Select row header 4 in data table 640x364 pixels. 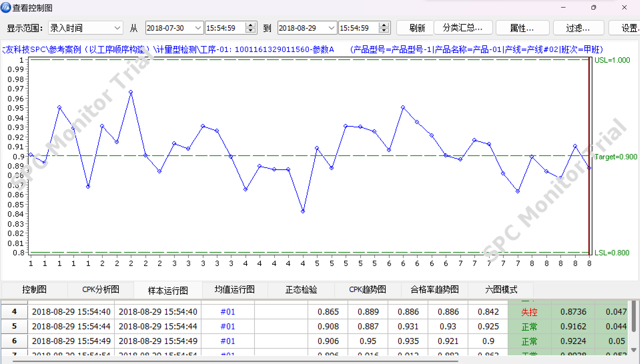pyautogui.click(x=14, y=312)
